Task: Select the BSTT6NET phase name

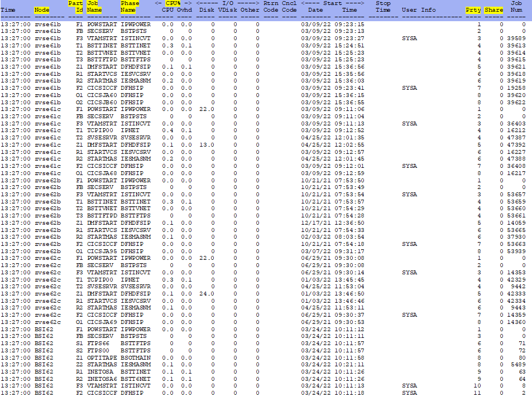Action: pos(135,379)
